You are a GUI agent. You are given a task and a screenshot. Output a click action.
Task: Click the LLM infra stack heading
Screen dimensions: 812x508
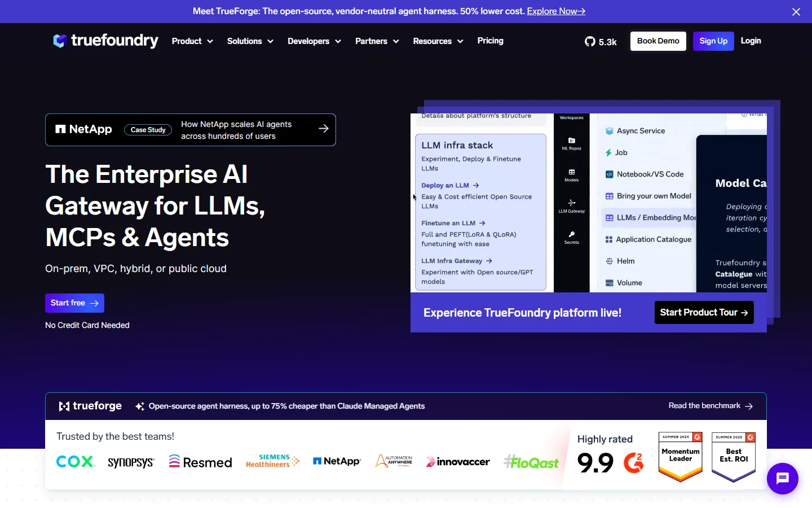pyautogui.click(x=457, y=145)
